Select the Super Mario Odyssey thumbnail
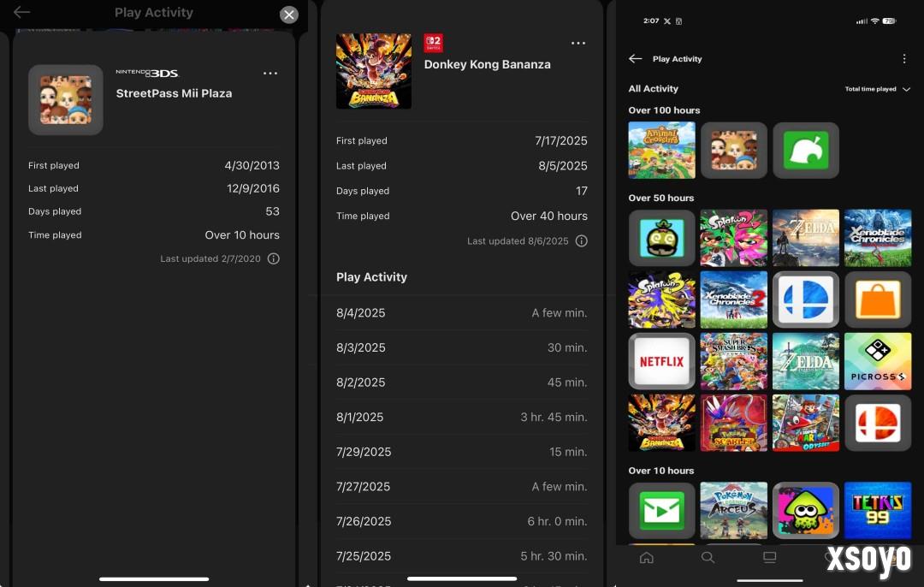This screenshot has width=924, height=587. coord(806,423)
